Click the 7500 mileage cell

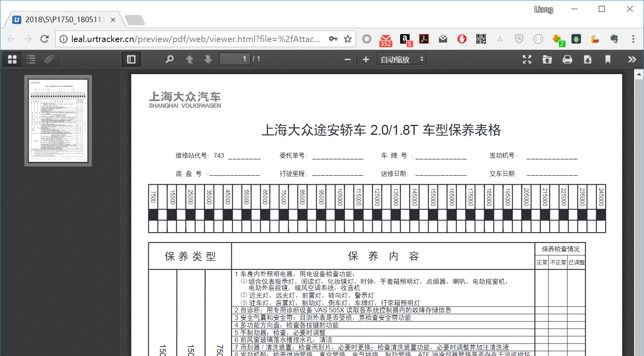tap(153, 197)
